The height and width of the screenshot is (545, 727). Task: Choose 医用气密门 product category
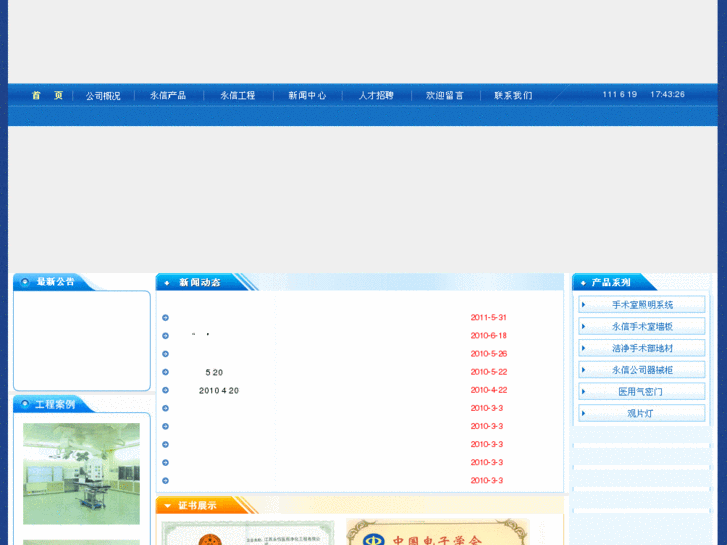[640, 392]
